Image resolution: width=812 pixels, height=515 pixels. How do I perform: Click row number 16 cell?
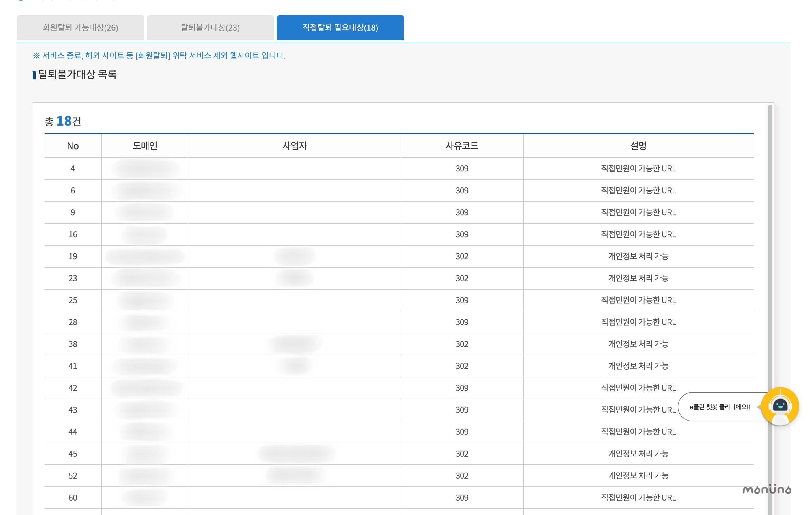tap(73, 234)
